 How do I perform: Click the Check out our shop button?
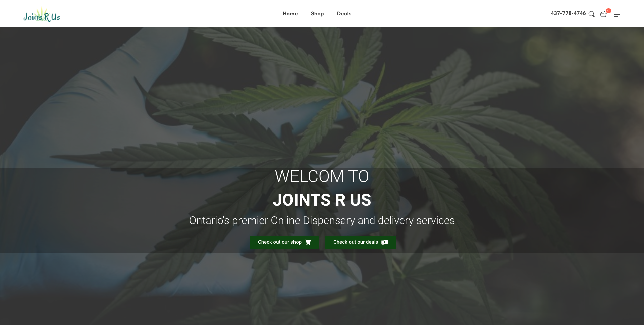coord(284,242)
